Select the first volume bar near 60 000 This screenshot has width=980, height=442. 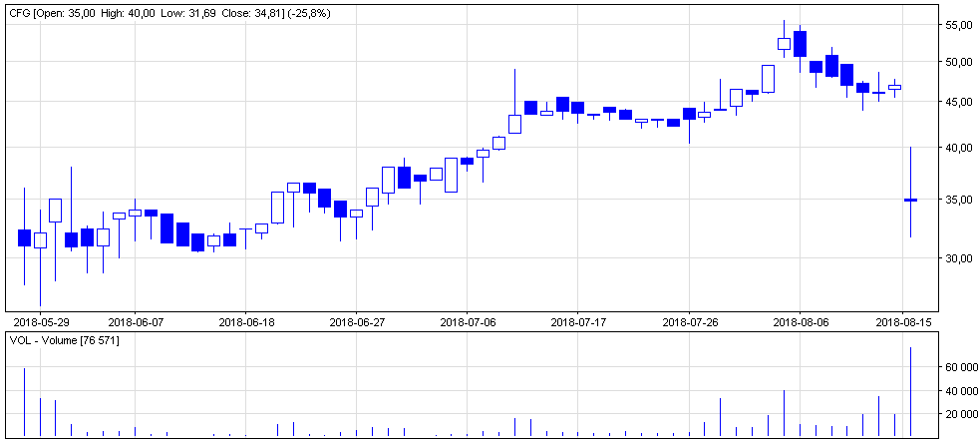tap(24, 402)
